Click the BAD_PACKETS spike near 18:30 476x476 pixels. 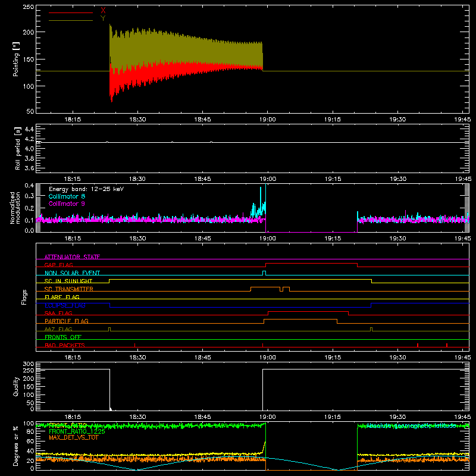tap(135, 345)
